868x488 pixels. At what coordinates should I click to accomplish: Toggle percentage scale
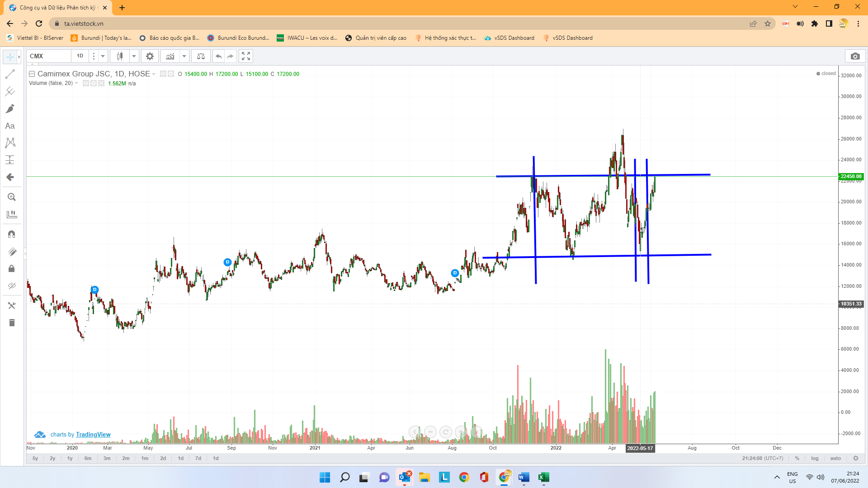pyautogui.click(x=797, y=458)
